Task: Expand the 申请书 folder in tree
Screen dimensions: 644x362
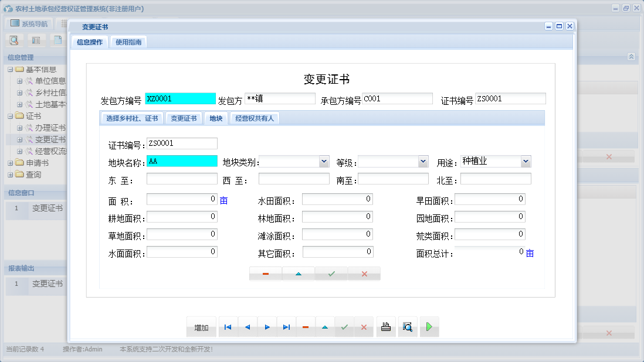Action: 11,162
